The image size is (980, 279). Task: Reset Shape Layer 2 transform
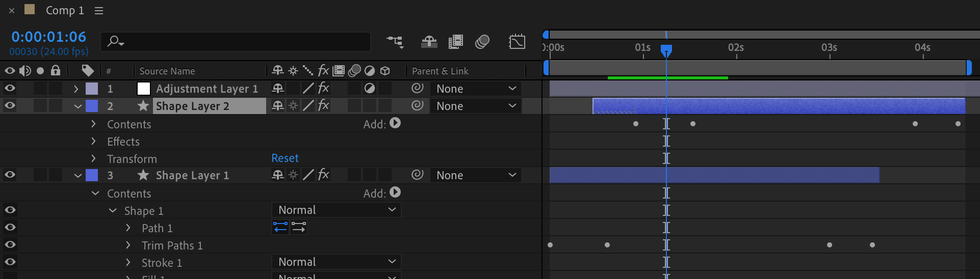pos(285,158)
